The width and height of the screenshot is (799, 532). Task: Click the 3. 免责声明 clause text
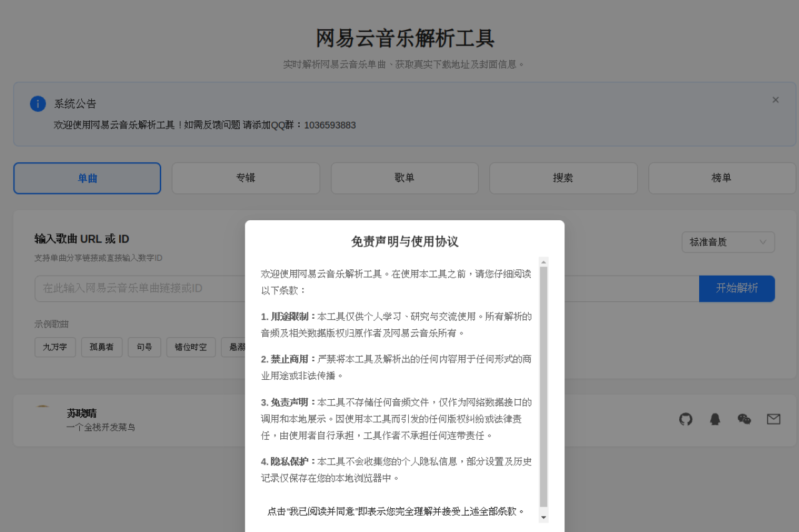pyautogui.click(x=396, y=418)
